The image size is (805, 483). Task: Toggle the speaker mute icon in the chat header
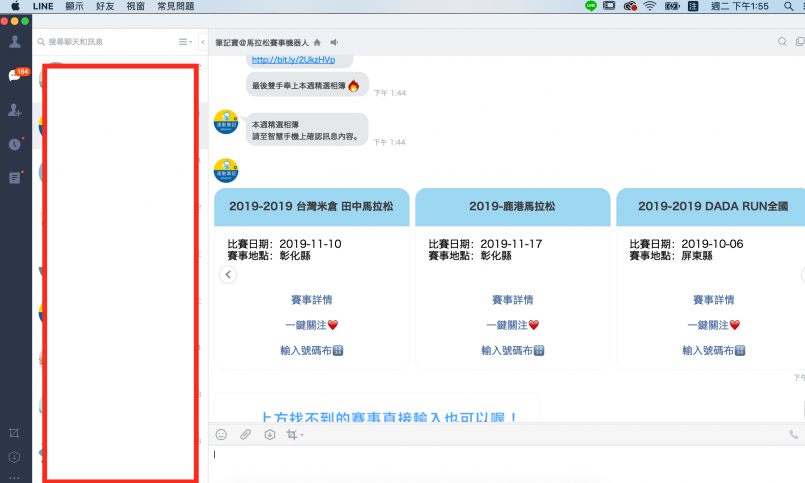(x=334, y=42)
